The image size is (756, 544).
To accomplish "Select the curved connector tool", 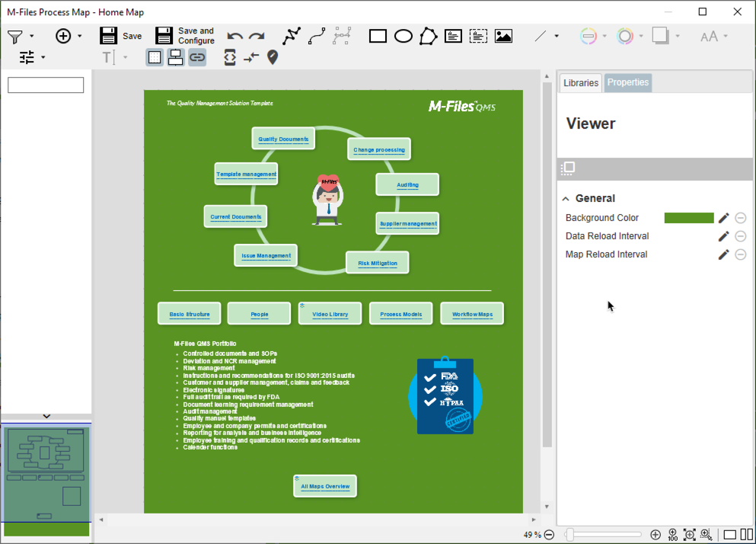I will coord(317,36).
